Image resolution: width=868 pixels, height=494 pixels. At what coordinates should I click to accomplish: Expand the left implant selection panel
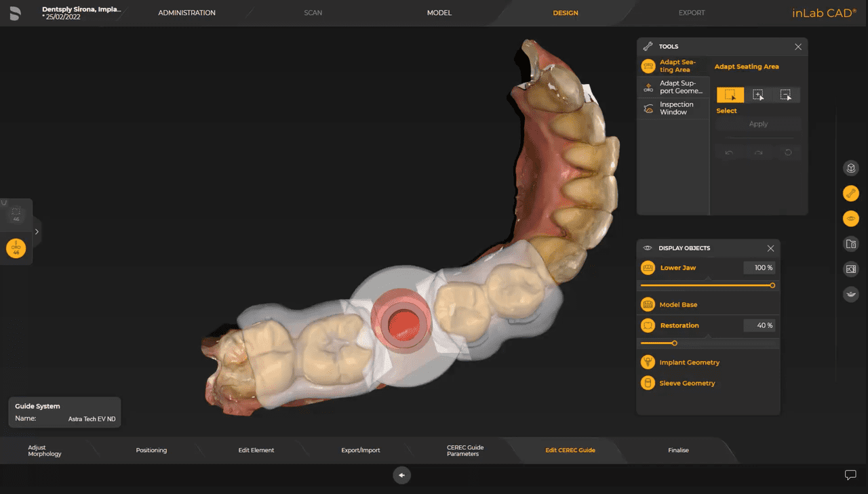37,230
